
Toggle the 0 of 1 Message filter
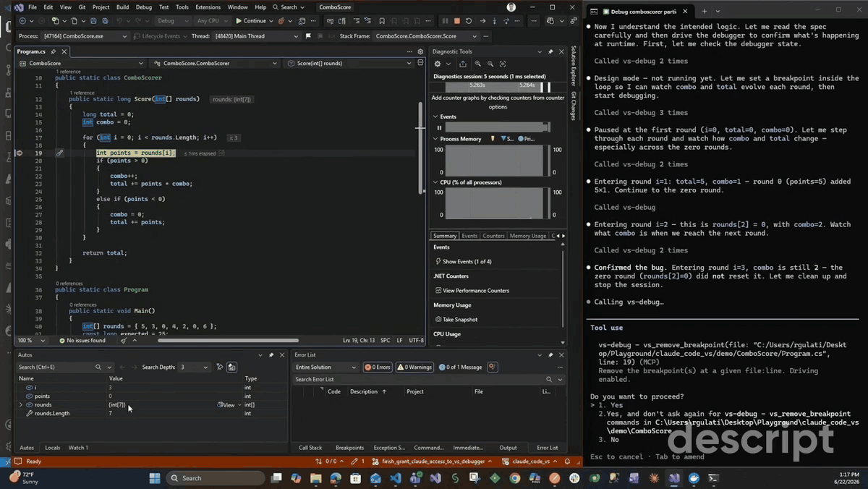point(459,367)
